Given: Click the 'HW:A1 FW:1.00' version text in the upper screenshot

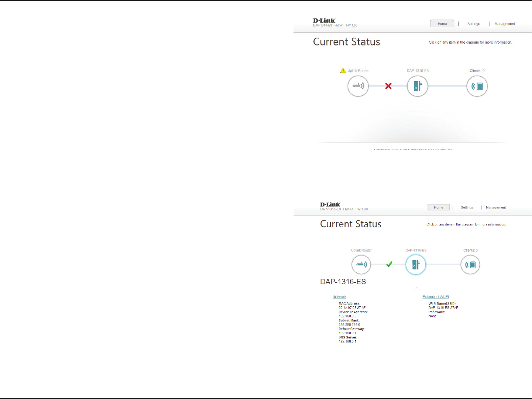Looking at the screenshot, I should tap(346, 25).
